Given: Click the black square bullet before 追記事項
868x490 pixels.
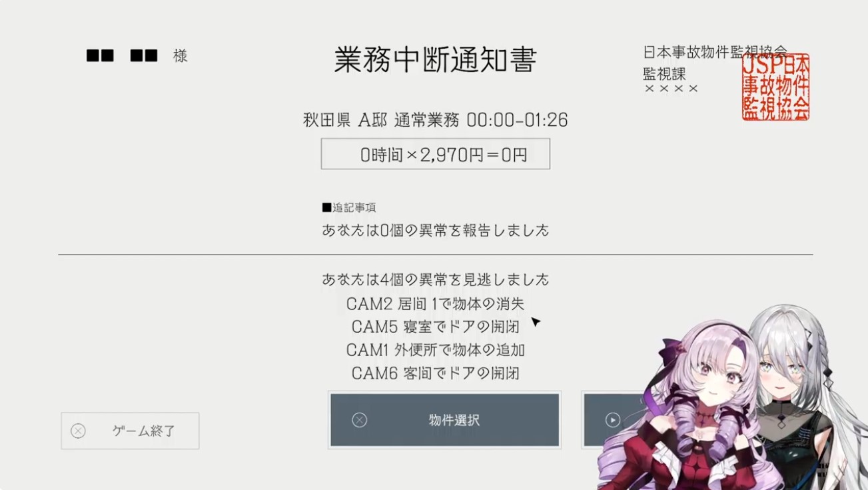Looking at the screenshot, I should coord(326,207).
